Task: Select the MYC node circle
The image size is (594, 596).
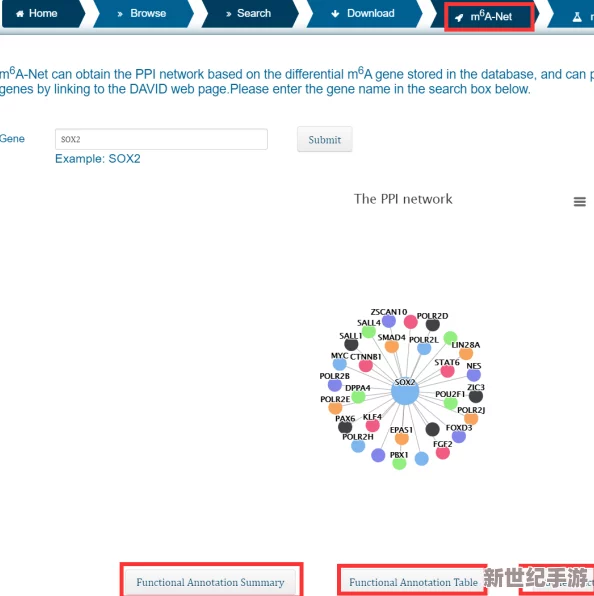Action: tap(339, 364)
